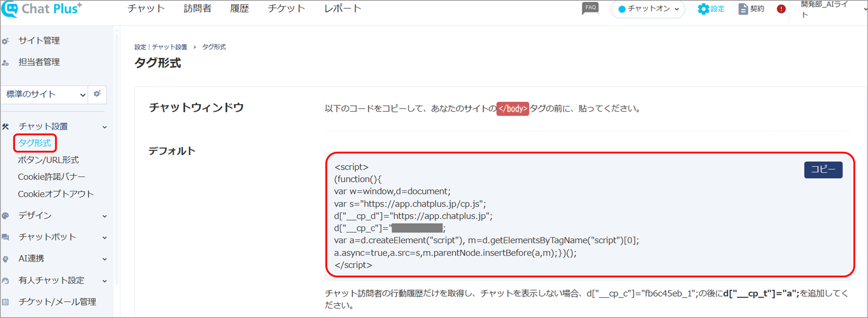Expand the チャットボット section chevron

pos(105,238)
